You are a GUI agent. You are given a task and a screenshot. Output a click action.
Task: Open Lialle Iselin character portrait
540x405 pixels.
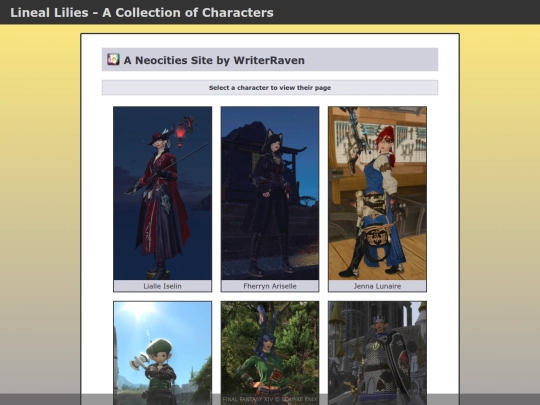163,193
